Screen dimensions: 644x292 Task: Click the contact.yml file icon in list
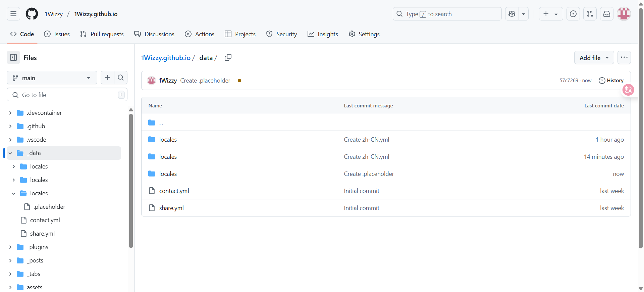(x=152, y=191)
